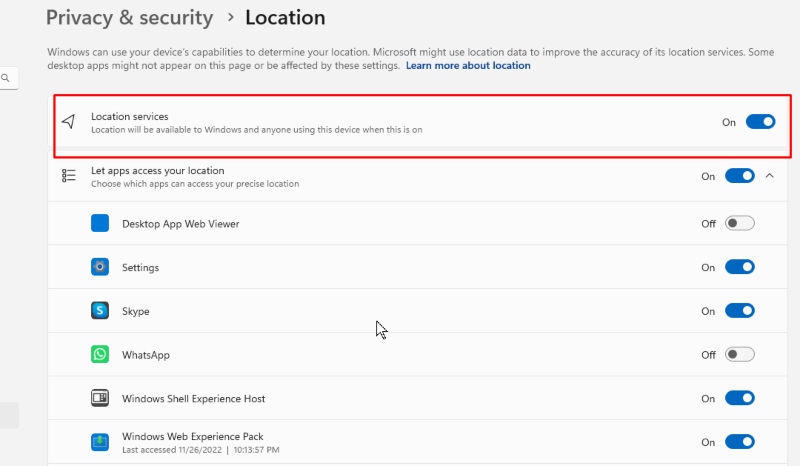800x466 pixels.
Task: Click the Location services arrow icon
Action: pyautogui.click(x=68, y=121)
